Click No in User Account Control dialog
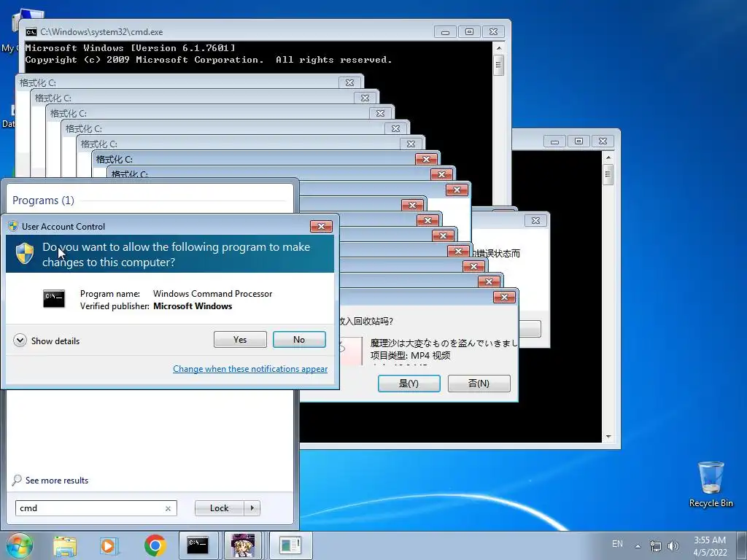Image resolution: width=747 pixels, height=560 pixels. pyautogui.click(x=299, y=340)
